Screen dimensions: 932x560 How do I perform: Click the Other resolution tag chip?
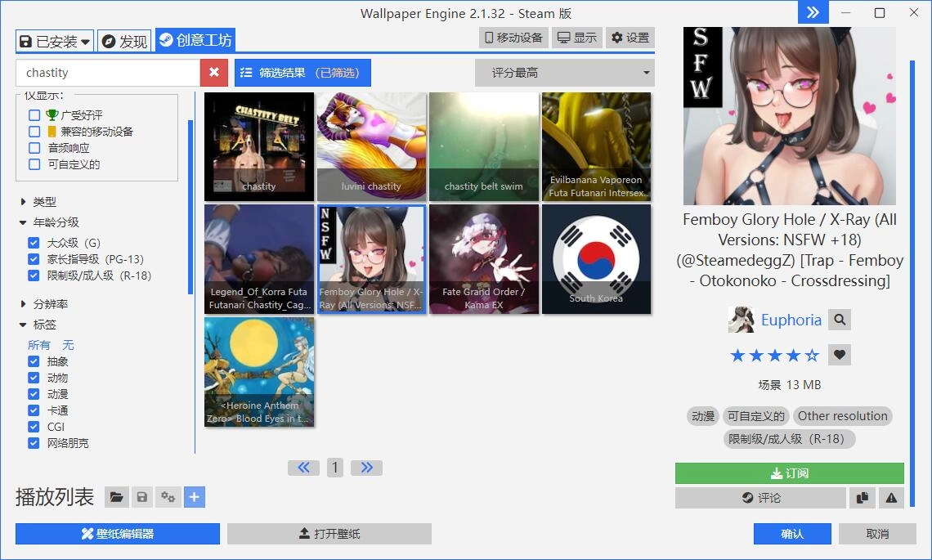click(842, 416)
